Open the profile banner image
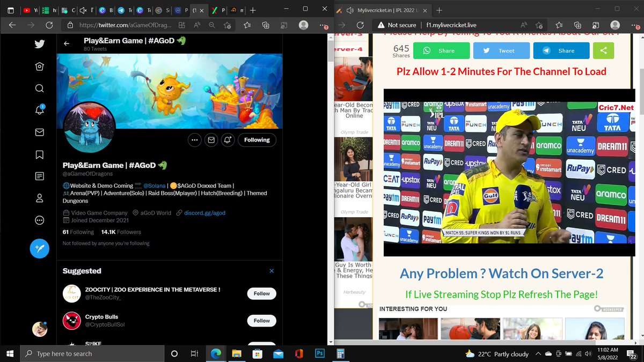 170,91
